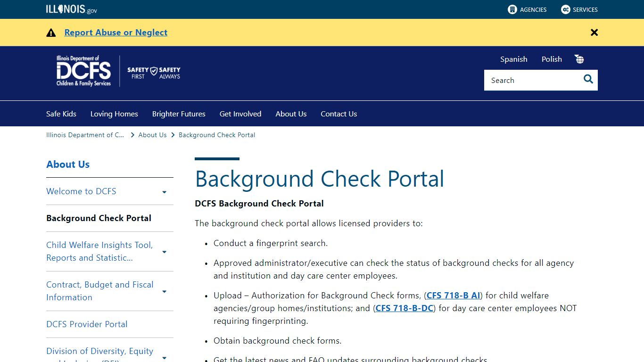Open the About Us sidebar heading

click(x=68, y=165)
